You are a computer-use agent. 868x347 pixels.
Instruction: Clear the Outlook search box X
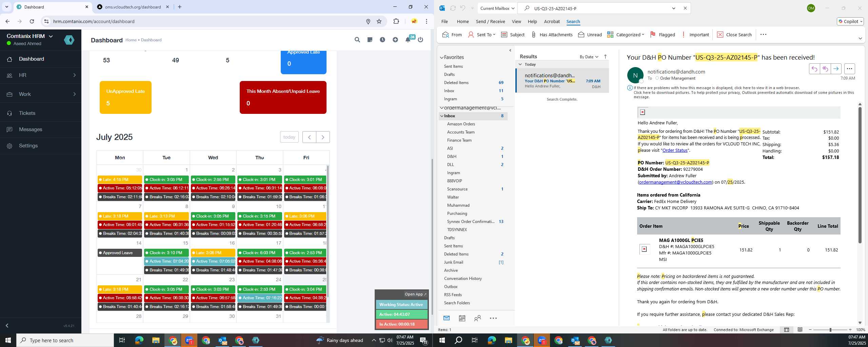point(685,8)
